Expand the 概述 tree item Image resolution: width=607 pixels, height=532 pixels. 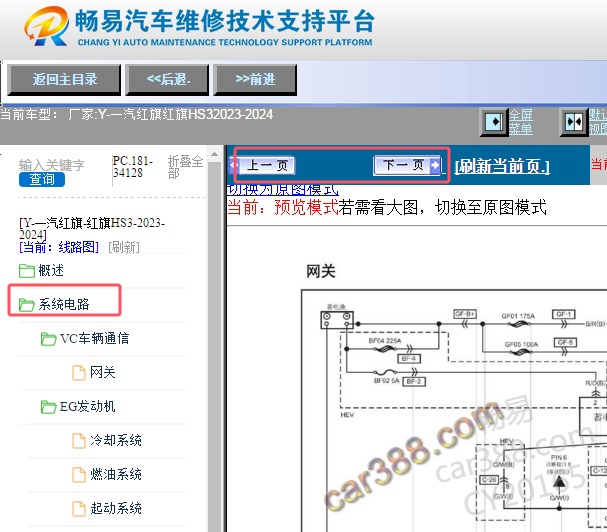tap(51, 271)
